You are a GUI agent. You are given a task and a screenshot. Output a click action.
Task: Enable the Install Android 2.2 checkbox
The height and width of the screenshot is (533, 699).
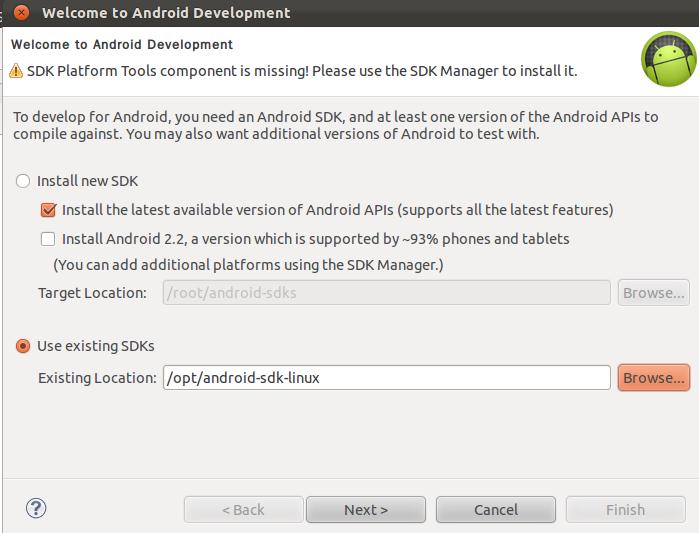(48, 239)
